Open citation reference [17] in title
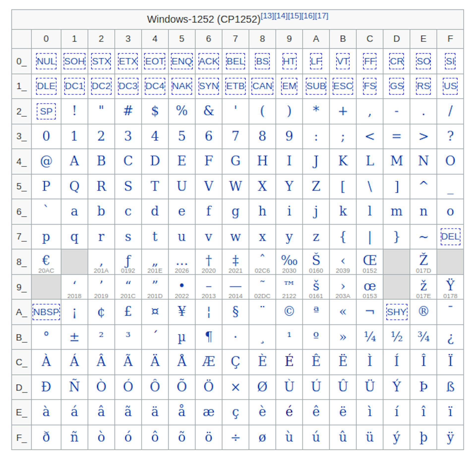 pyautogui.click(x=322, y=16)
